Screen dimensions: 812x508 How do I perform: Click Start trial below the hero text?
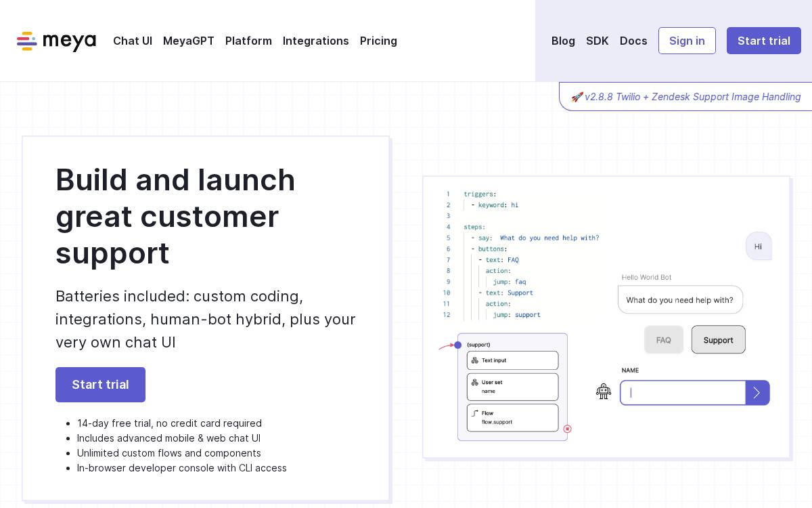point(100,385)
